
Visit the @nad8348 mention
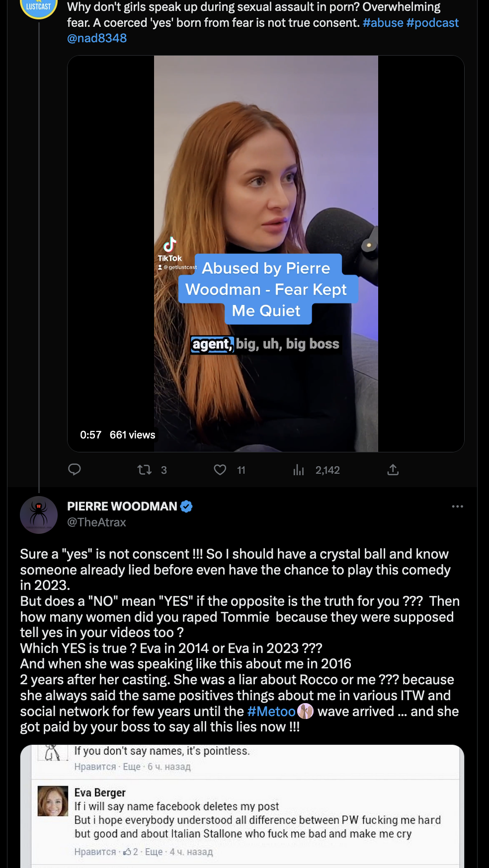point(97,38)
